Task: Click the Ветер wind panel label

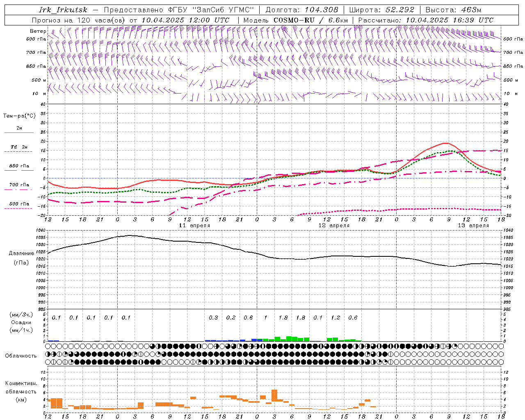Action: [38, 31]
